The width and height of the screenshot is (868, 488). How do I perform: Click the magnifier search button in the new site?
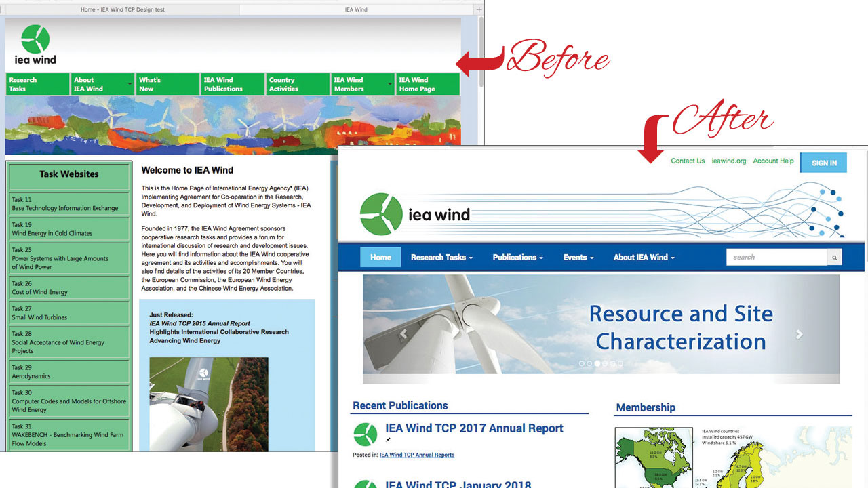pyautogui.click(x=835, y=257)
